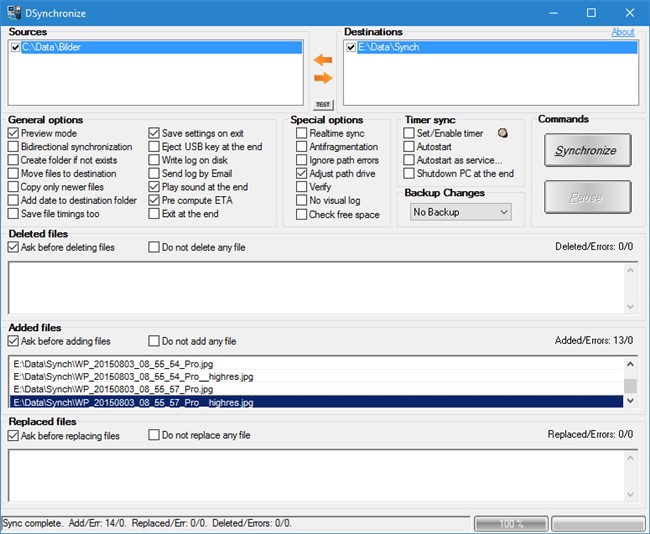Uncheck the E:\Data\Synch destination checkbox
The image size is (650, 534).
(x=351, y=47)
